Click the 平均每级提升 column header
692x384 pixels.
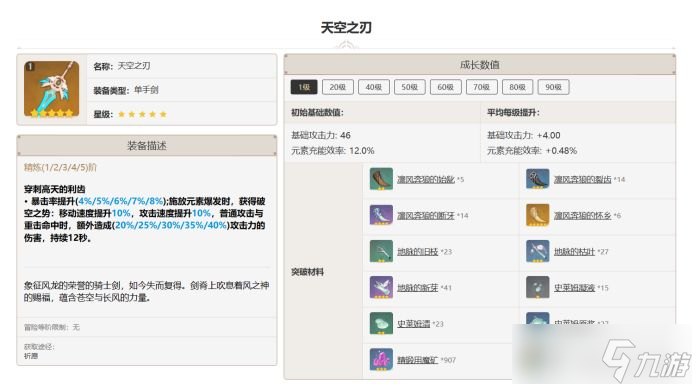[x=513, y=113]
